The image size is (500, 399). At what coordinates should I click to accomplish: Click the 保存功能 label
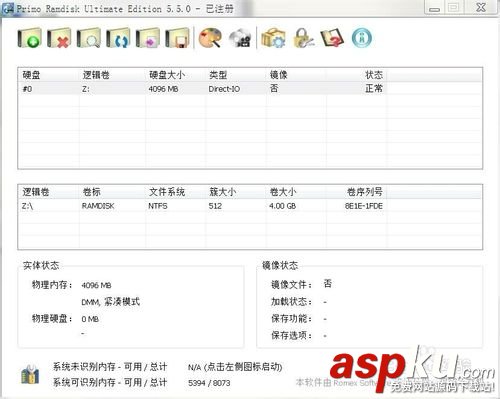pos(292,318)
